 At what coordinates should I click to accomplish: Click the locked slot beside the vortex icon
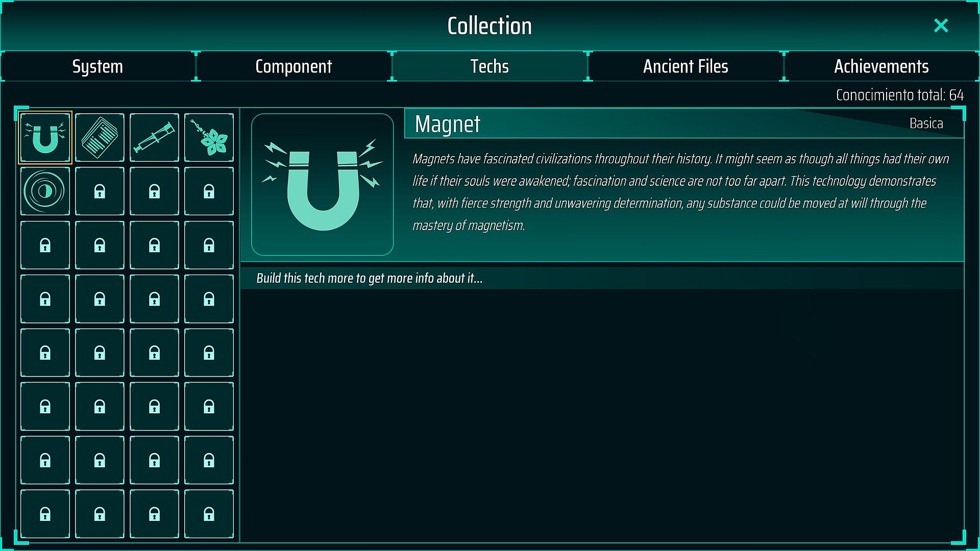click(100, 191)
